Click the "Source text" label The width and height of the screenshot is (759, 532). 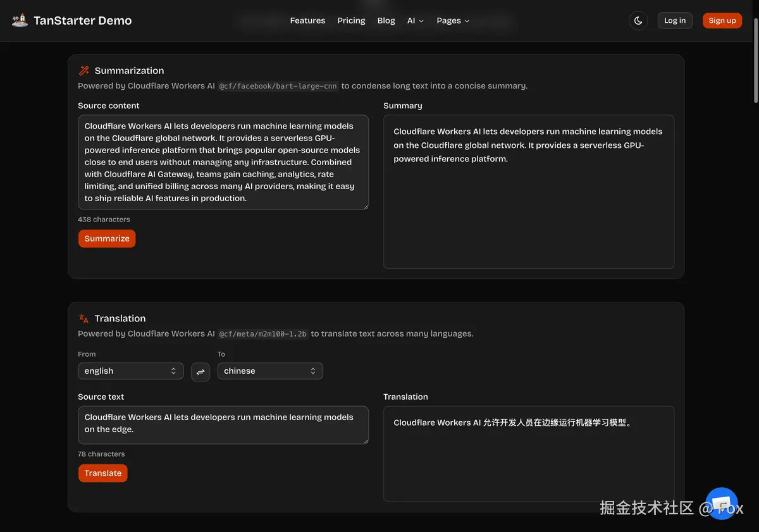(101, 397)
